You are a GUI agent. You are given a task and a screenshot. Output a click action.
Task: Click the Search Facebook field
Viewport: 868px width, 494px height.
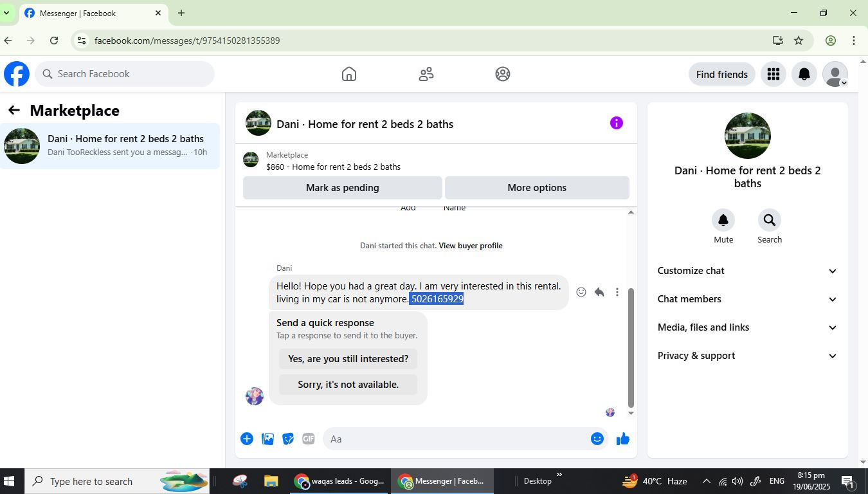(x=125, y=74)
